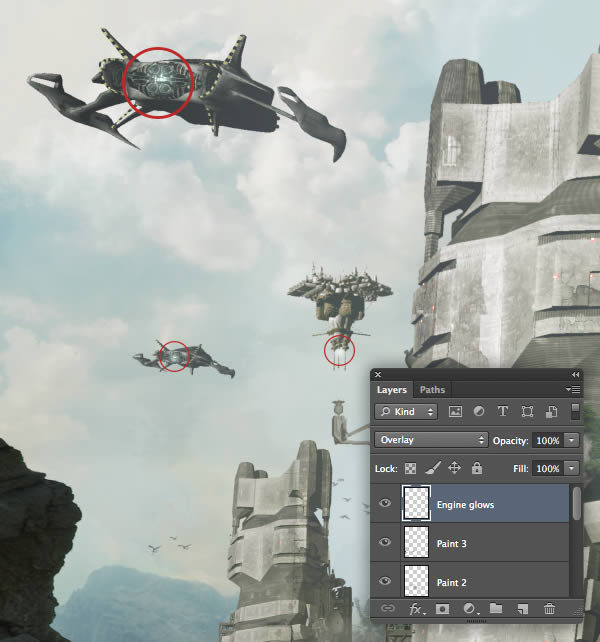Click the Paint 2 layer thumbnail
The height and width of the screenshot is (642, 600).
click(x=416, y=581)
